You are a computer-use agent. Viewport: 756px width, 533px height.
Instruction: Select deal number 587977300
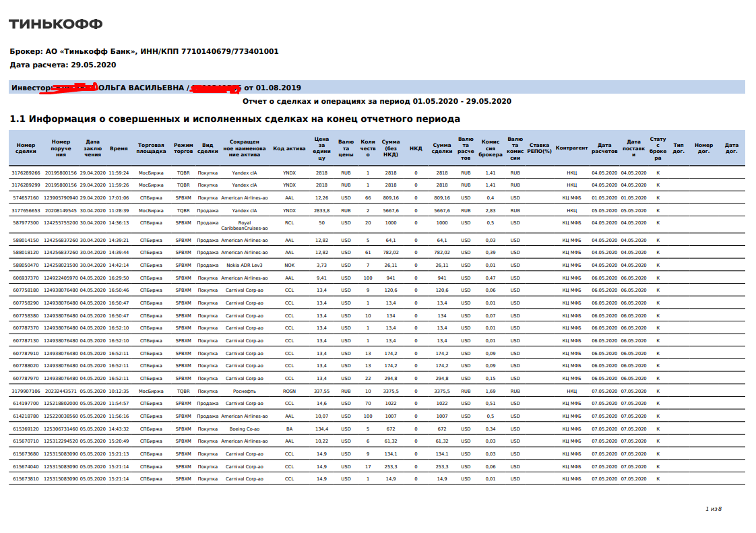click(x=26, y=223)
